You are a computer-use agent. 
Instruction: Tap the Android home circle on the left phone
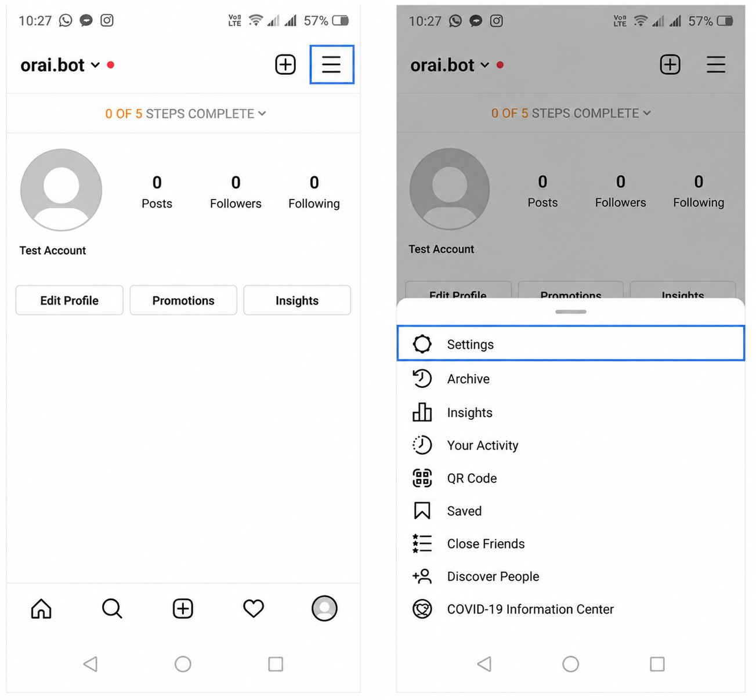183,664
